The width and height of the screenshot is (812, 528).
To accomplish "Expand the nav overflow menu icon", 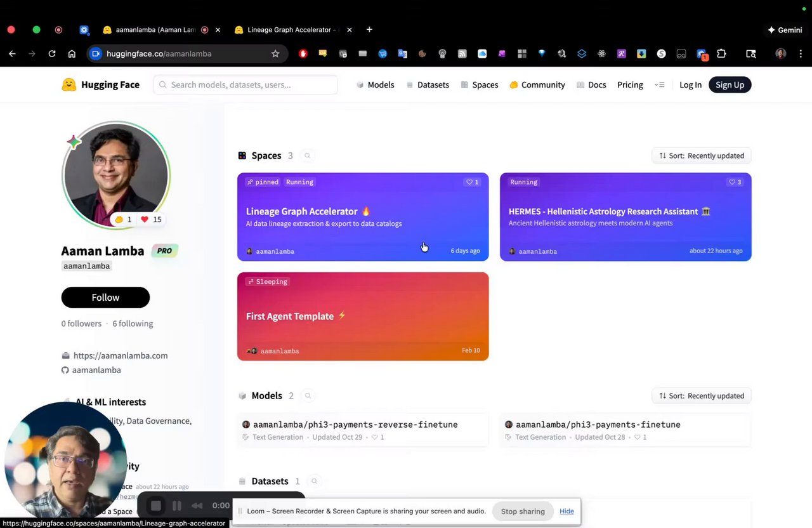I will pos(660,85).
